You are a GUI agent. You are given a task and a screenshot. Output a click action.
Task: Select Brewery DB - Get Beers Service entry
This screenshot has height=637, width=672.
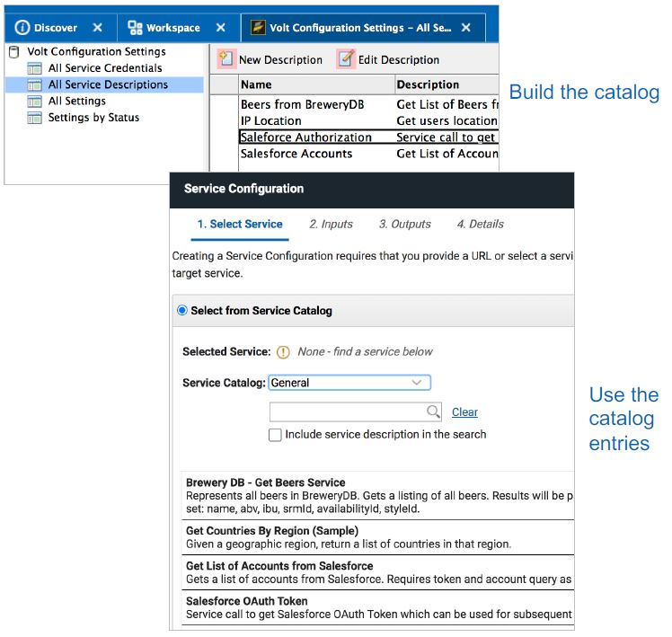pyautogui.click(x=377, y=496)
